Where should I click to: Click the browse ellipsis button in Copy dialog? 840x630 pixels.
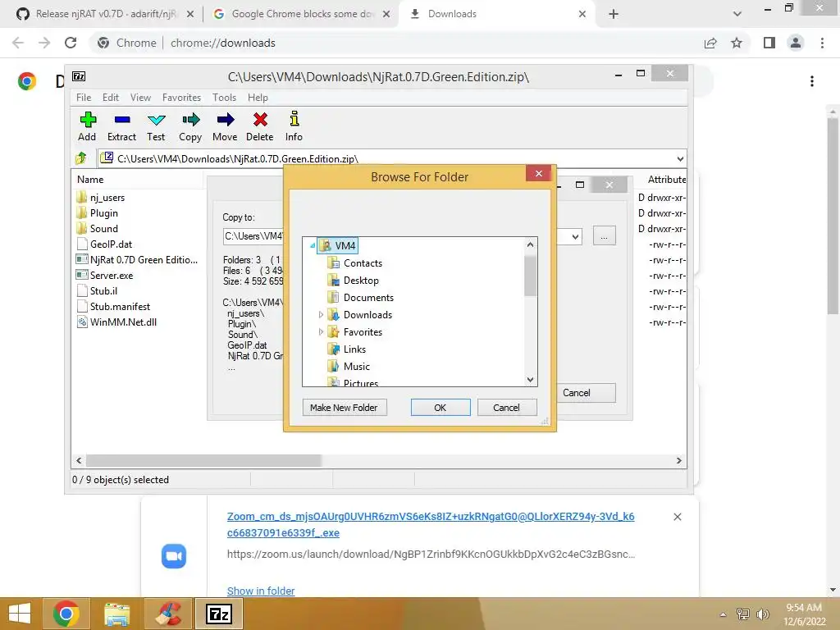click(605, 235)
